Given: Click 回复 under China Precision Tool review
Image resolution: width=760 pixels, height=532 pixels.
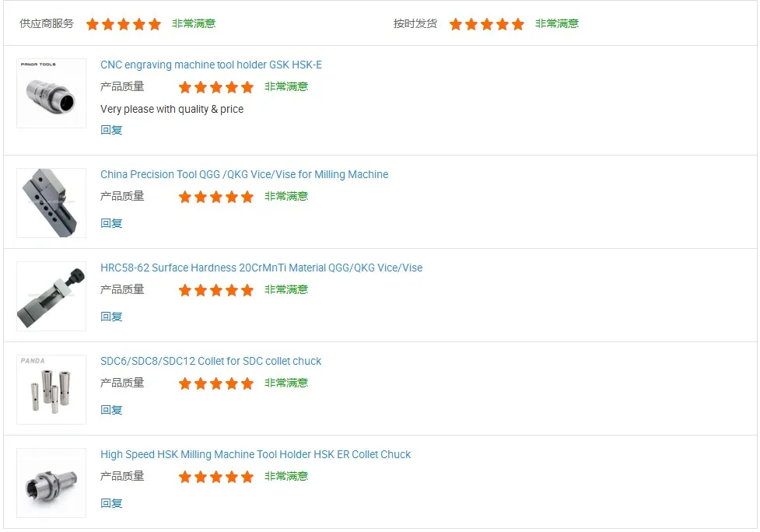Looking at the screenshot, I should click(x=111, y=223).
